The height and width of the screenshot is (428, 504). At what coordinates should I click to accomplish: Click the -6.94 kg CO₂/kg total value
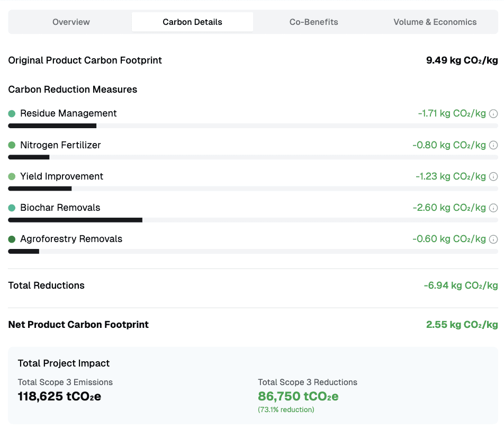pyautogui.click(x=461, y=285)
